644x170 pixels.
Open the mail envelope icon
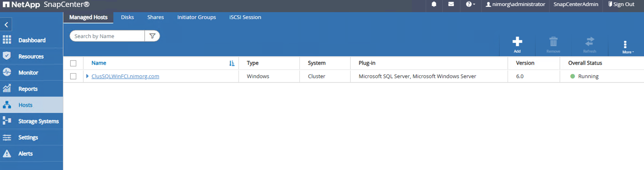(x=451, y=4)
